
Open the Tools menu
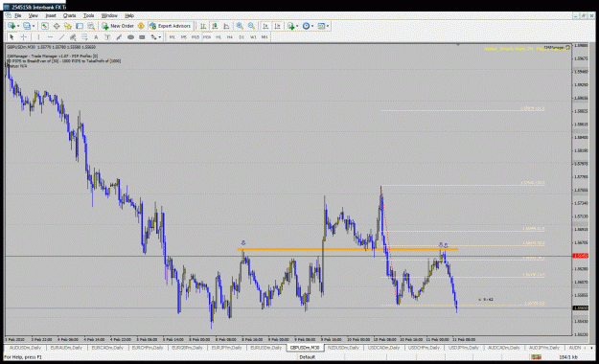pyautogui.click(x=88, y=15)
